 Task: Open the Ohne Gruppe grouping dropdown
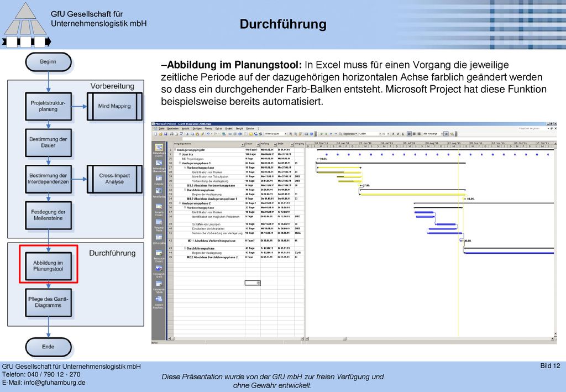pyautogui.click(x=286, y=134)
